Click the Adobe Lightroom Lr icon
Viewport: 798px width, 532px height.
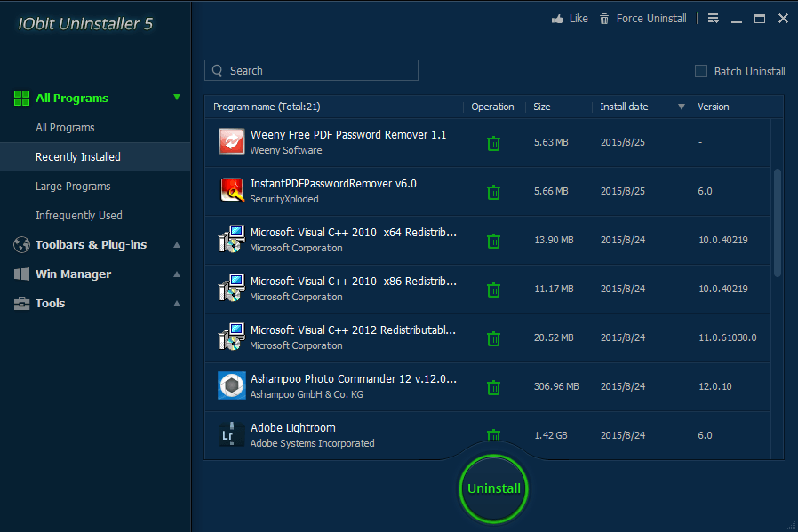pos(232,434)
